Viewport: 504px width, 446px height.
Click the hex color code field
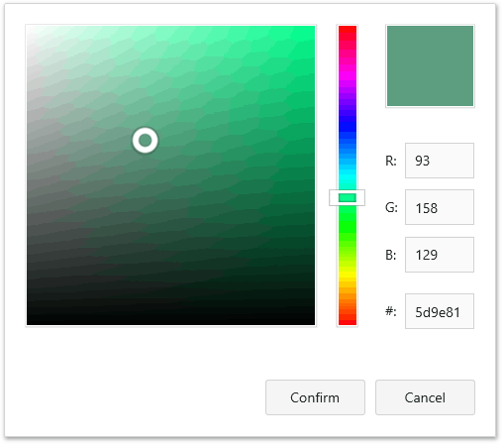point(440,311)
